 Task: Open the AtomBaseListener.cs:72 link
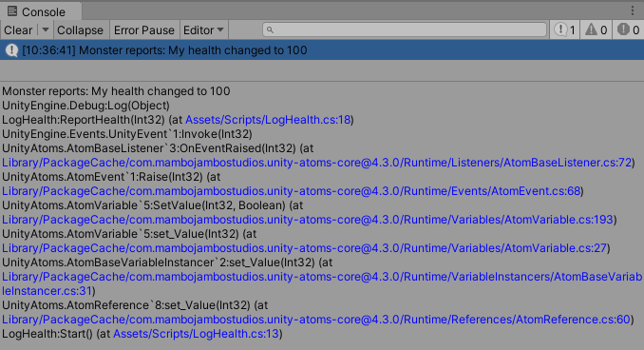[316, 163]
